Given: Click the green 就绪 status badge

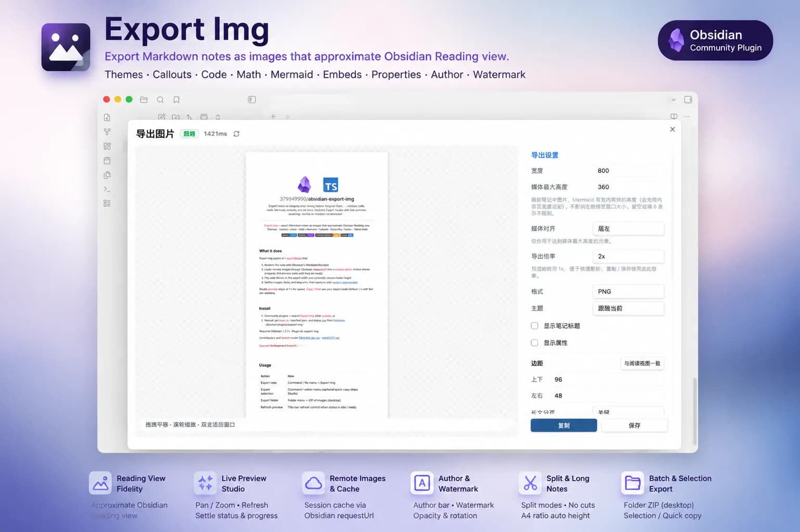Looking at the screenshot, I should coord(189,134).
